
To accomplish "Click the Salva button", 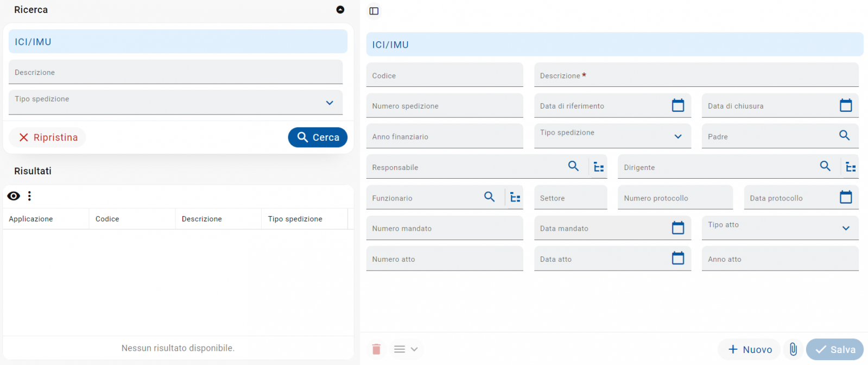I will [x=835, y=349].
